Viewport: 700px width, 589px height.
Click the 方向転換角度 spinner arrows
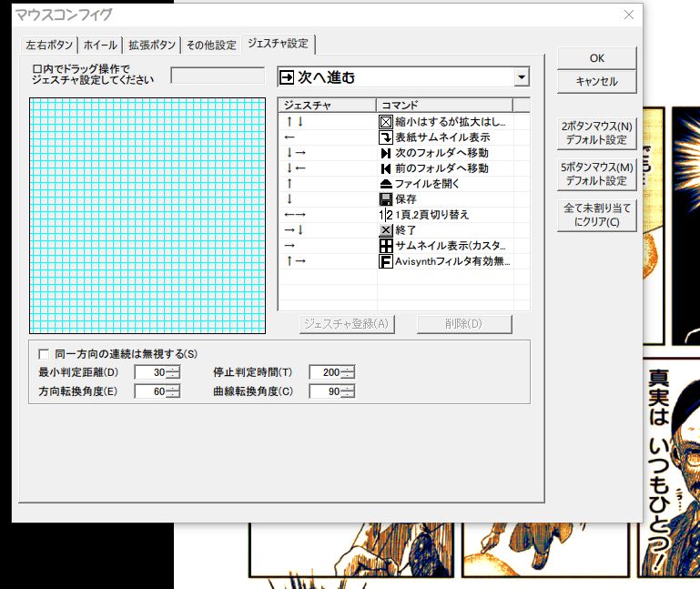click(x=173, y=391)
